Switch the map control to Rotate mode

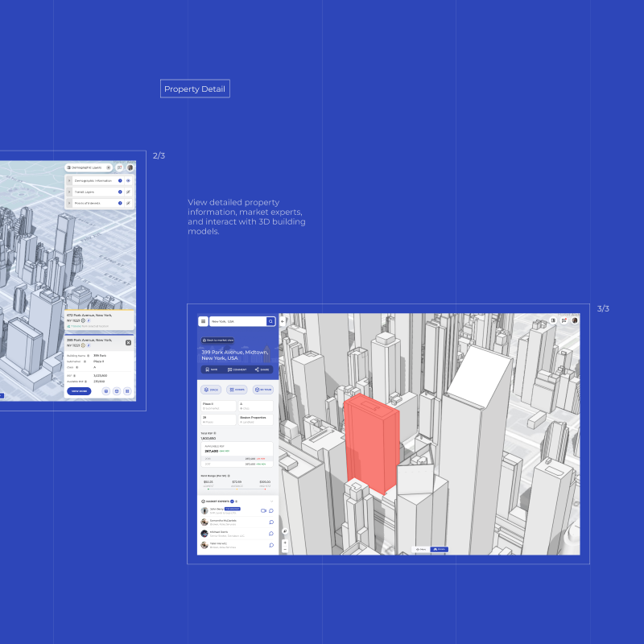point(439,549)
